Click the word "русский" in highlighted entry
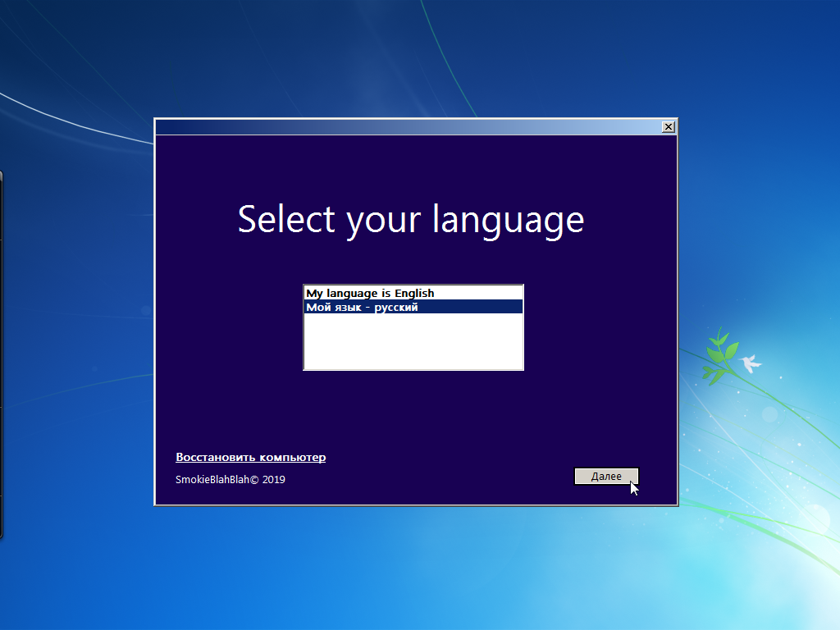The height and width of the screenshot is (630, 840). (396, 308)
